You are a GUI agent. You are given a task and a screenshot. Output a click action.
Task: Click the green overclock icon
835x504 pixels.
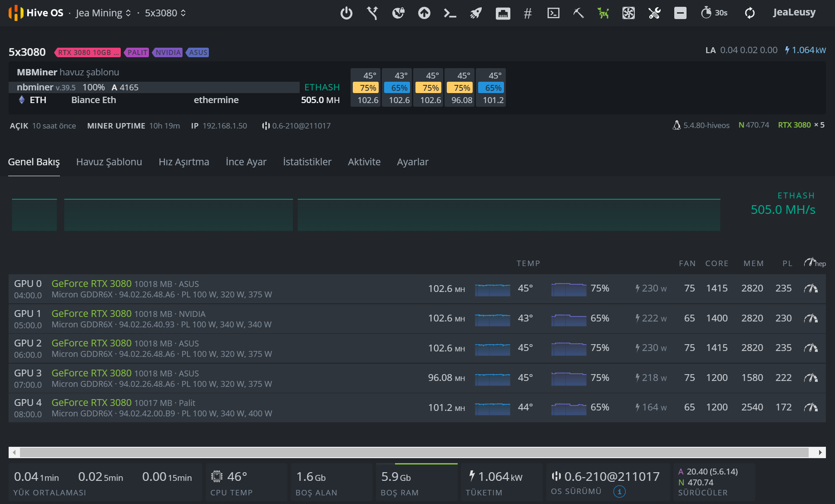(603, 13)
